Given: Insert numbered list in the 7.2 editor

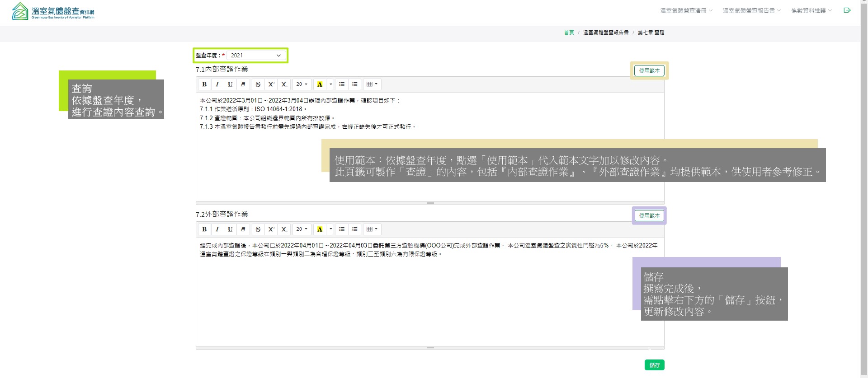Looking at the screenshot, I should 355,229.
